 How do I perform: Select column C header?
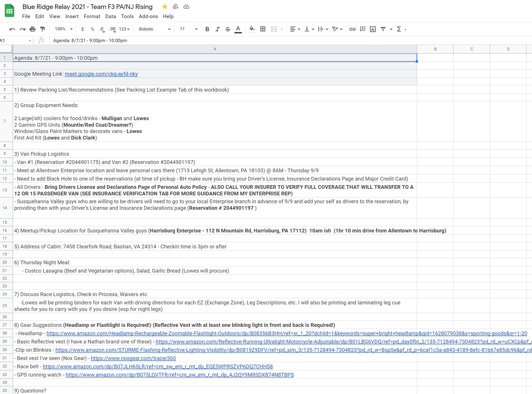472,49
